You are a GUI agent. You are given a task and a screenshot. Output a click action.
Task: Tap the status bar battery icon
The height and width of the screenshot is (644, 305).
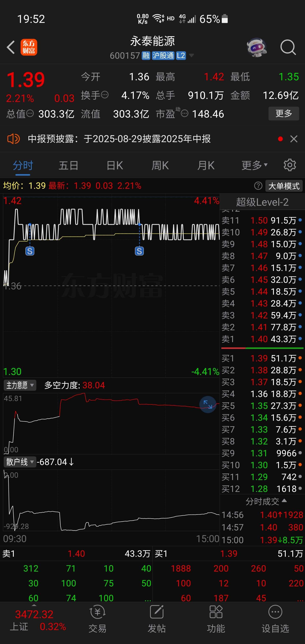(225, 19)
